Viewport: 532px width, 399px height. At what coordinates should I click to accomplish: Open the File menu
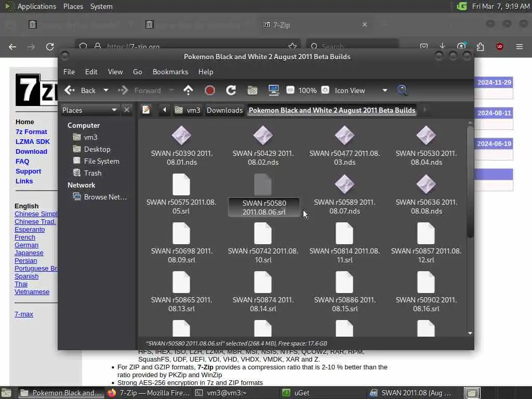tap(69, 72)
